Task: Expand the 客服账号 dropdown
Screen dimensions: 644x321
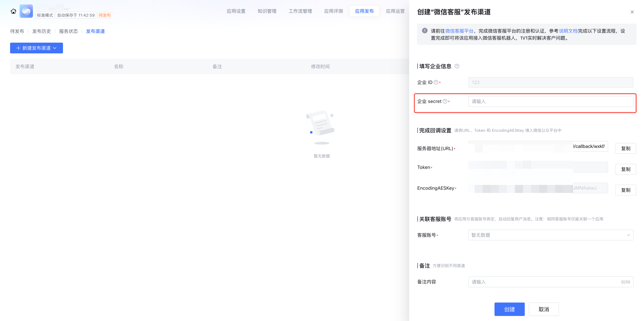Action: pos(550,235)
